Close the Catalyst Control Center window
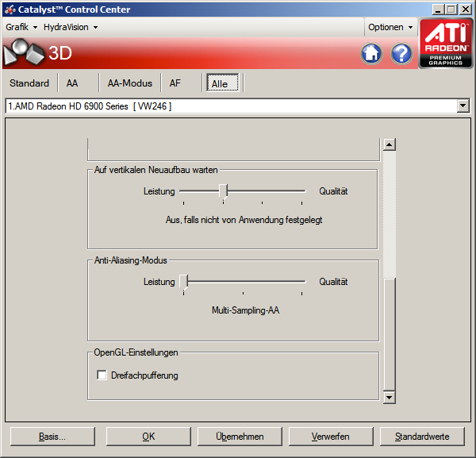476x458 pixels. 466,10
